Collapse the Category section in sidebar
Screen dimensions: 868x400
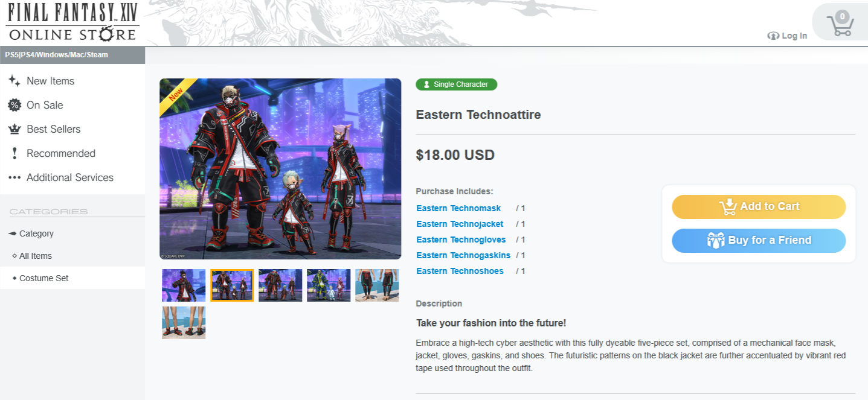click(x=31, y=233)
